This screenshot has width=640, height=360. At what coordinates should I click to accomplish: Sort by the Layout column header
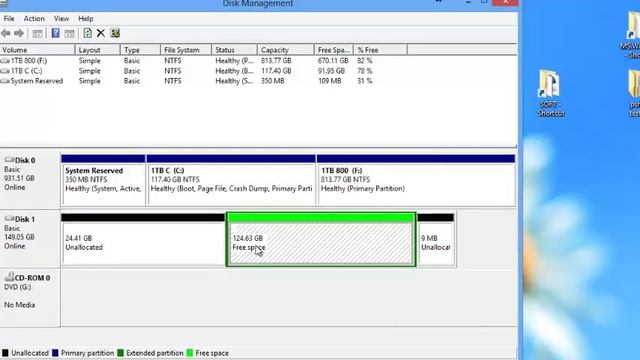[98, 50]
